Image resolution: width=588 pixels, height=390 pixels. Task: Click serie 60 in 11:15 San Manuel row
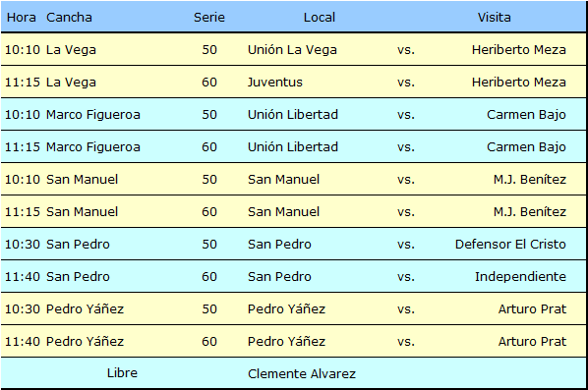point(209,212)
